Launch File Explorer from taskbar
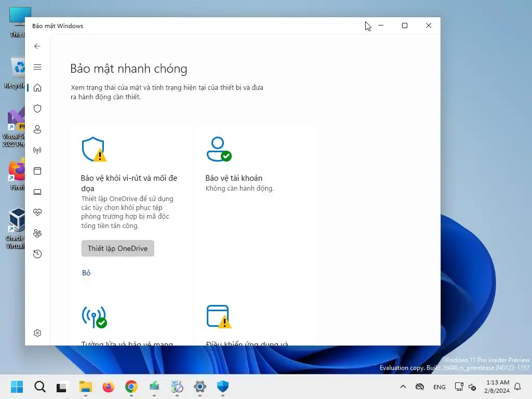 [86, 387]
